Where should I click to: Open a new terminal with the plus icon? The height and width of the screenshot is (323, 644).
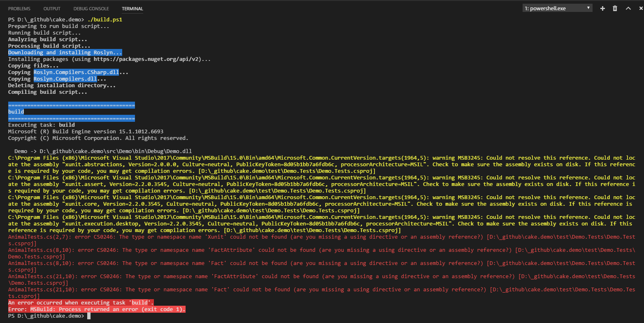[x=602, y=8]
